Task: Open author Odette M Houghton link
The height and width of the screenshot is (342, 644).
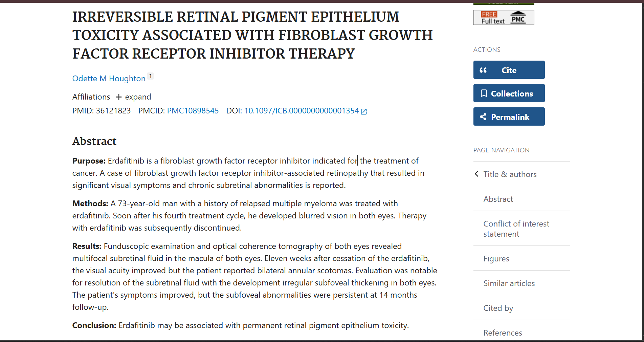Action: click(109, 79)
